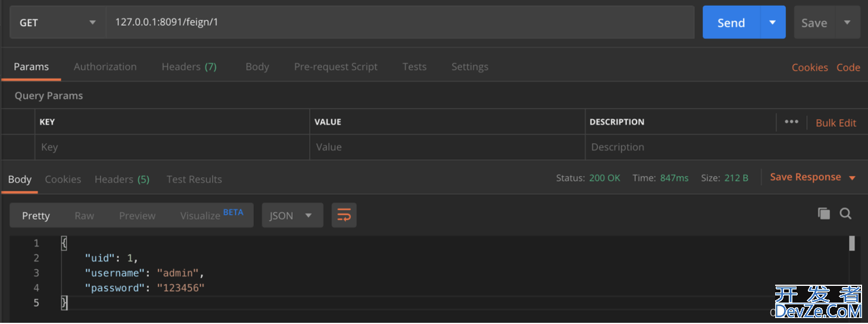Click the VALUE column header
Viewport: 868px width, 324px height.
pyautogui.click(x=328, y=121)
